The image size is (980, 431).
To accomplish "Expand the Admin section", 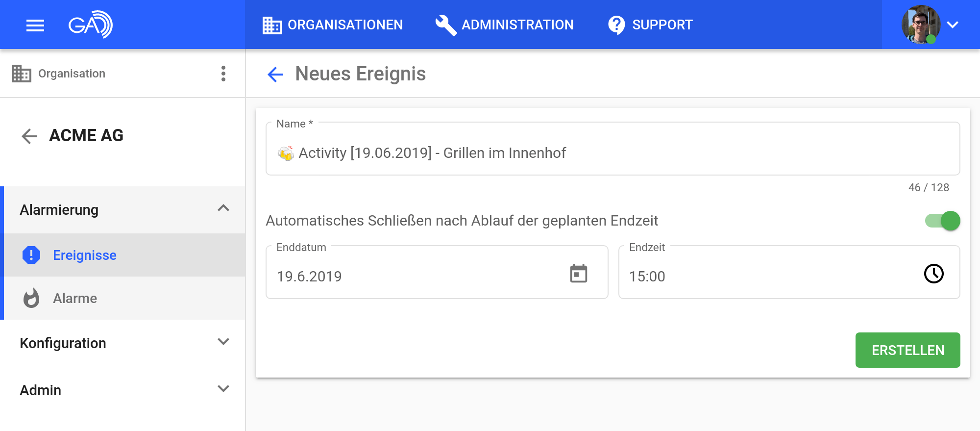I will tap(223, 389).
